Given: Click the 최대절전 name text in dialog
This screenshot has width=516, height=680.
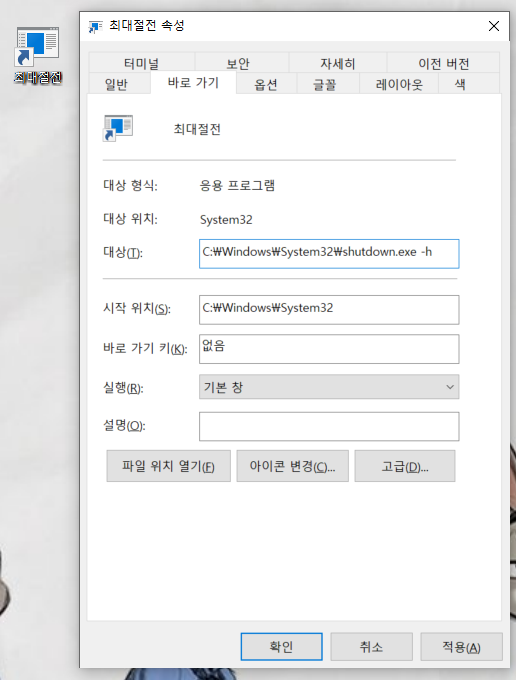Looking at the screenshot, I should (197, 129).
